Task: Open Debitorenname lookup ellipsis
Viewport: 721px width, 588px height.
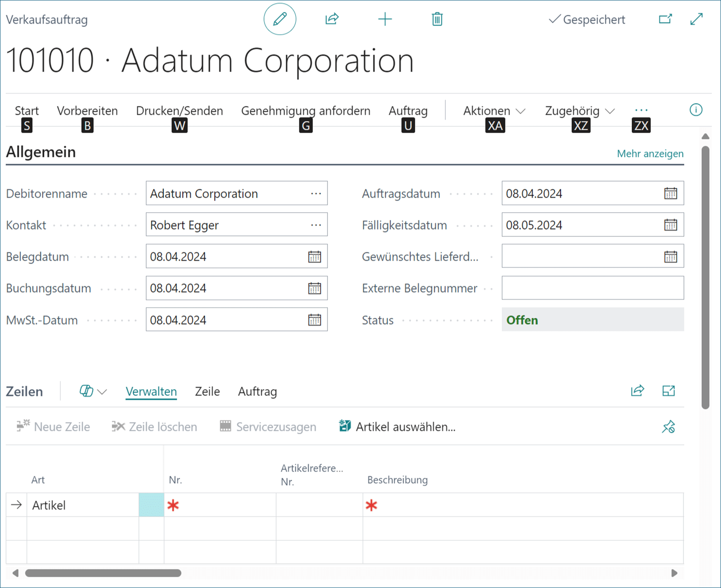Action: (316, 194)
